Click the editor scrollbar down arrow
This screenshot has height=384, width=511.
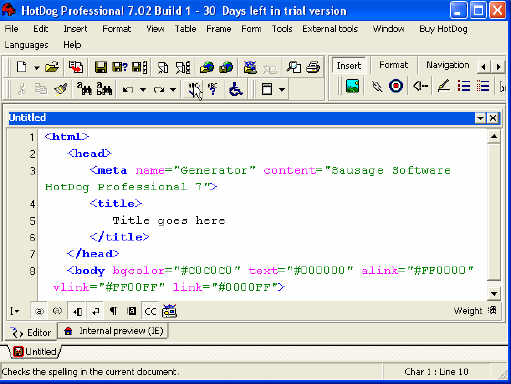[x=494, y=294]
